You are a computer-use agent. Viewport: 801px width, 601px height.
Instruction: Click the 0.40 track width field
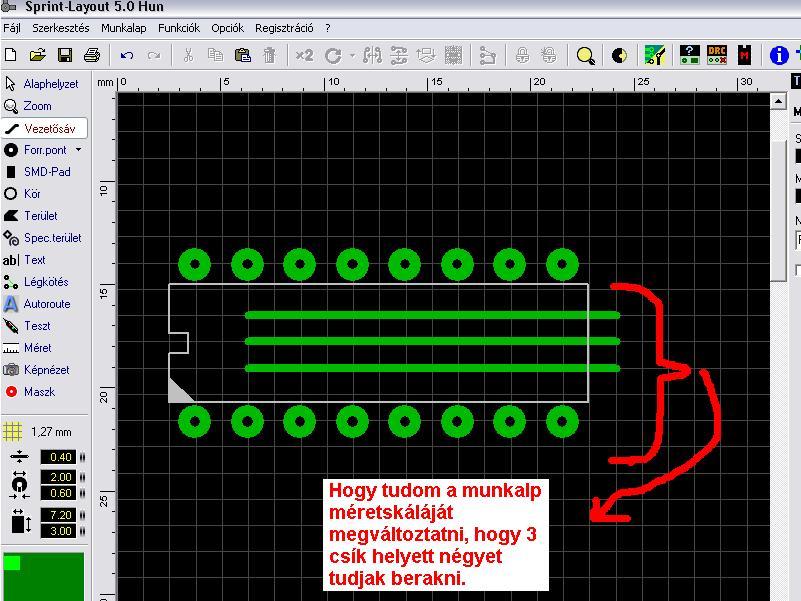[58, 457]
